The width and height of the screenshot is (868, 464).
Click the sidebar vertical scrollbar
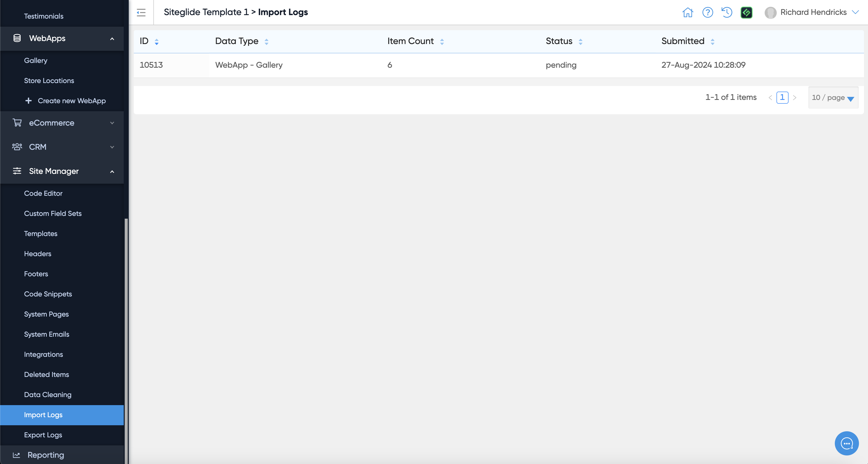point(126,337)
